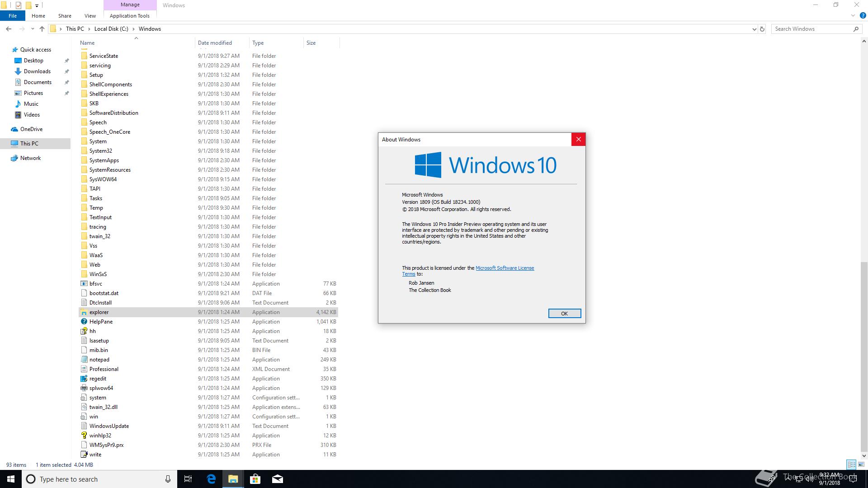Image resolution: width=868 pixels, height=488 pixels.
Task: Click the Refresh icon beside address bar
Action: (x=762, y=29)
